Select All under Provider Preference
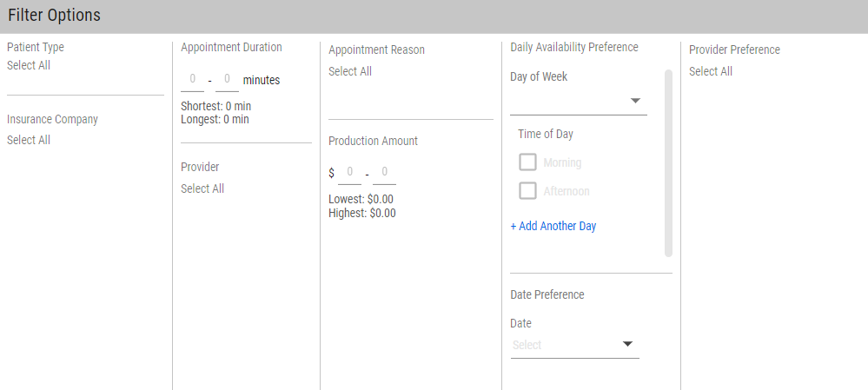 tap(711, 71)
